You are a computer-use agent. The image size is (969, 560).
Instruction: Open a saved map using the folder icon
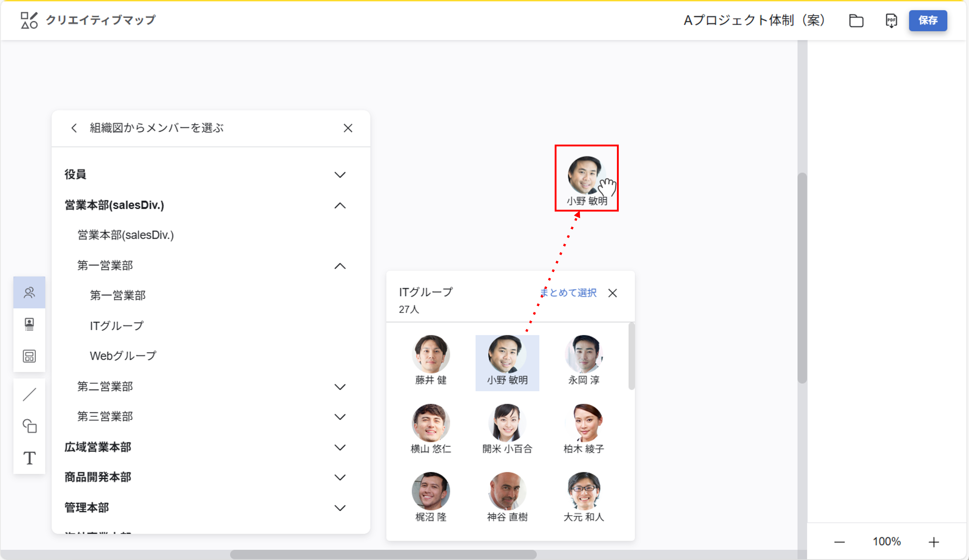(x=856, y=21)
